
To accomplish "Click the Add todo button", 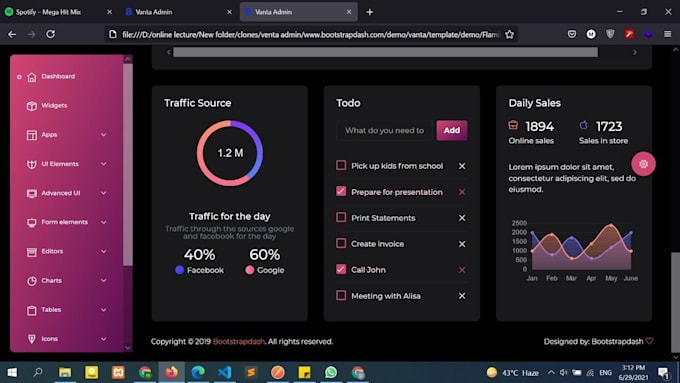I will click(452, 130).
